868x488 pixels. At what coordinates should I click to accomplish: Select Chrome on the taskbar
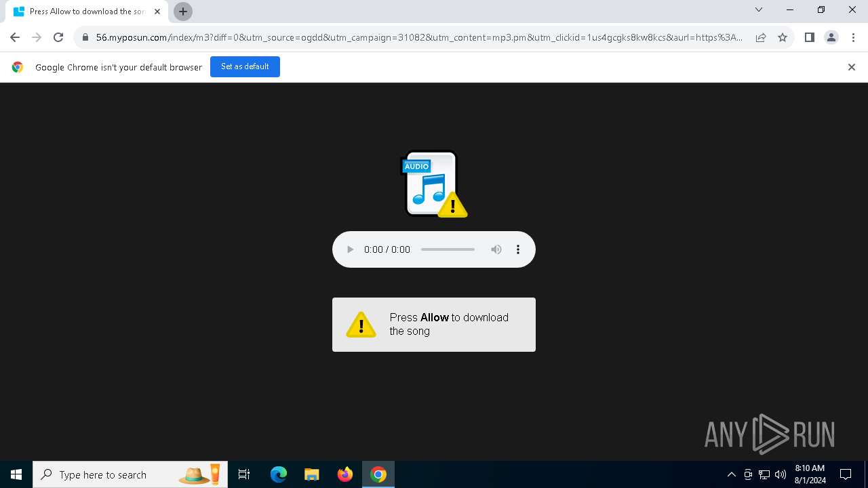click(378, 474)
